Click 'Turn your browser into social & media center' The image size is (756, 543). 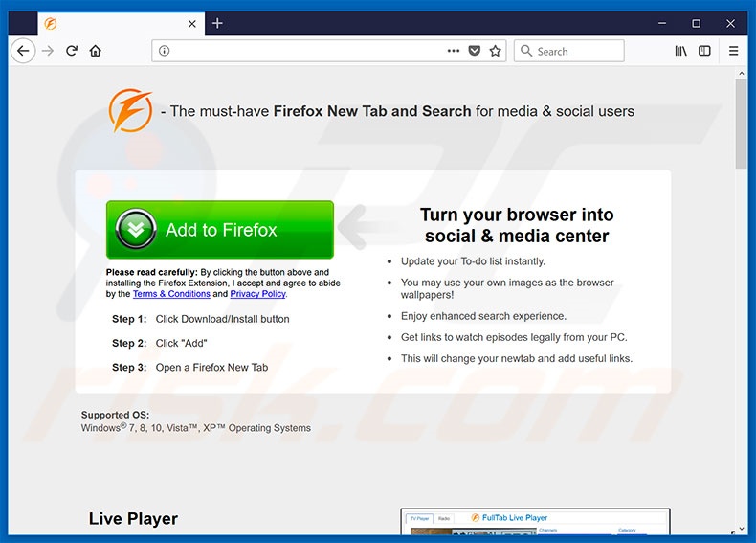pyautogui.click(x=517, y=225)
